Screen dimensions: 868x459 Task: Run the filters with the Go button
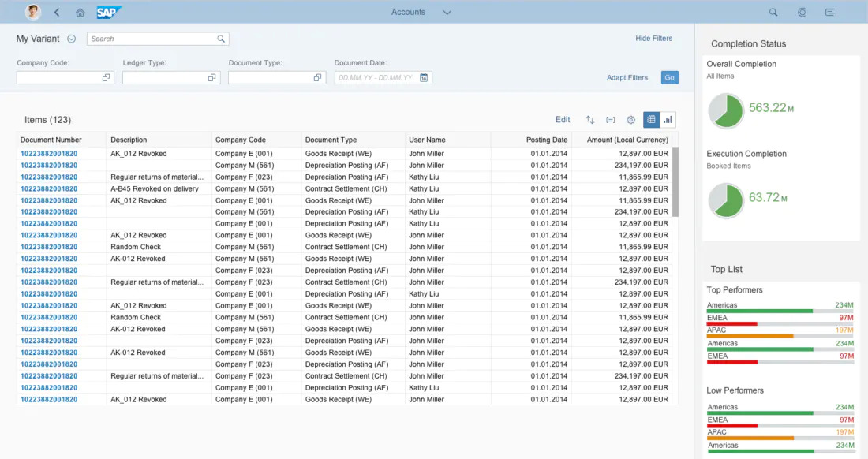click(669, 77)
